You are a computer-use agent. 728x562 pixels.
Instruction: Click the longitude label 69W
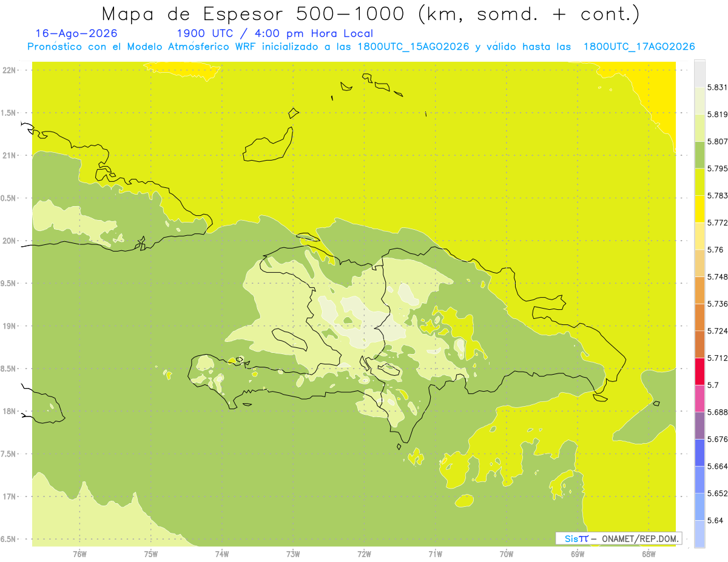pos(578,554)
